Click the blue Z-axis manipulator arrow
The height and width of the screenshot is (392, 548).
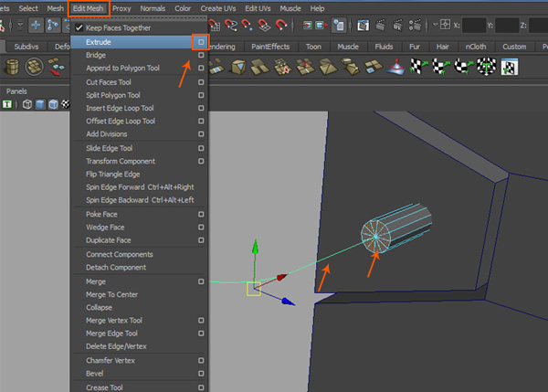(x=289, y=301)
